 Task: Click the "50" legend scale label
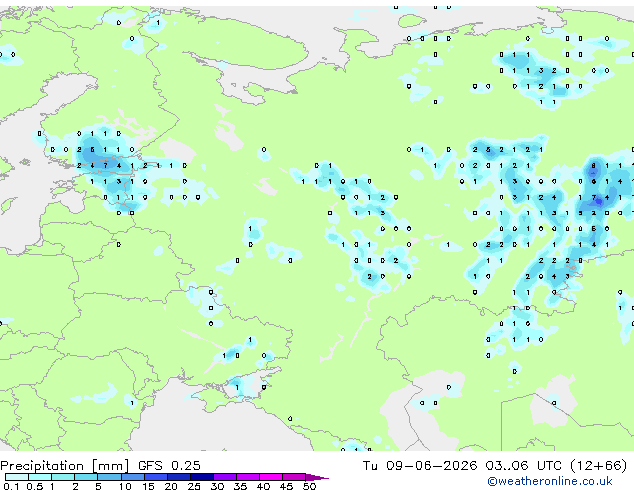309,486
